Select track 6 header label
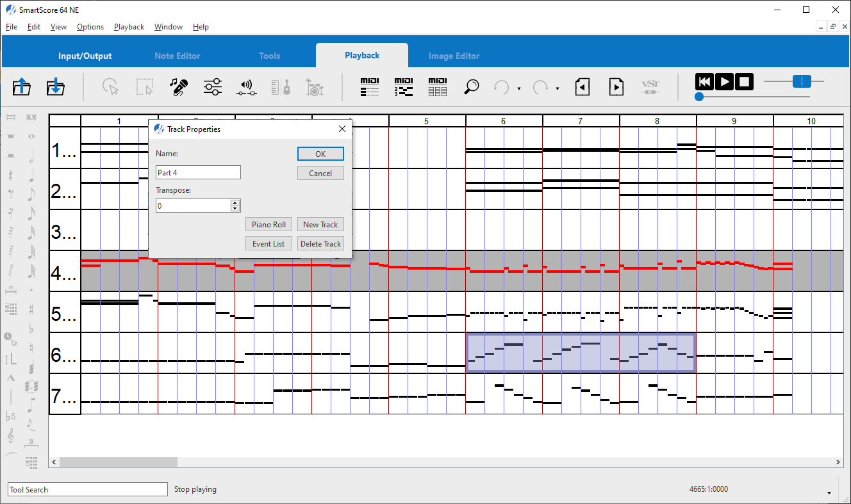 (65, 354)
